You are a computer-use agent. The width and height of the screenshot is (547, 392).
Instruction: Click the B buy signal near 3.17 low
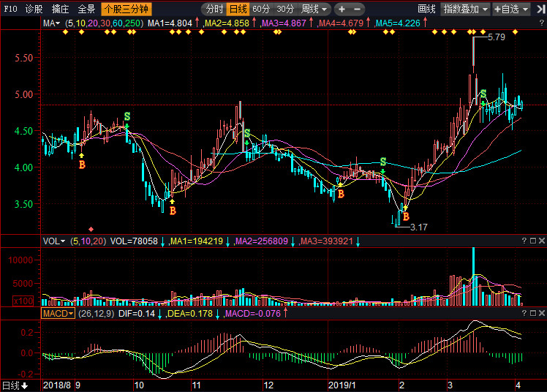click(x=406, y=217)
